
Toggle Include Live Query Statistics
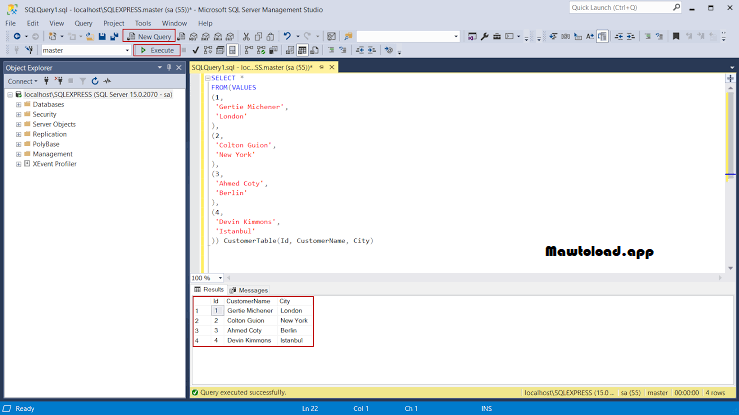pos(261,50)
